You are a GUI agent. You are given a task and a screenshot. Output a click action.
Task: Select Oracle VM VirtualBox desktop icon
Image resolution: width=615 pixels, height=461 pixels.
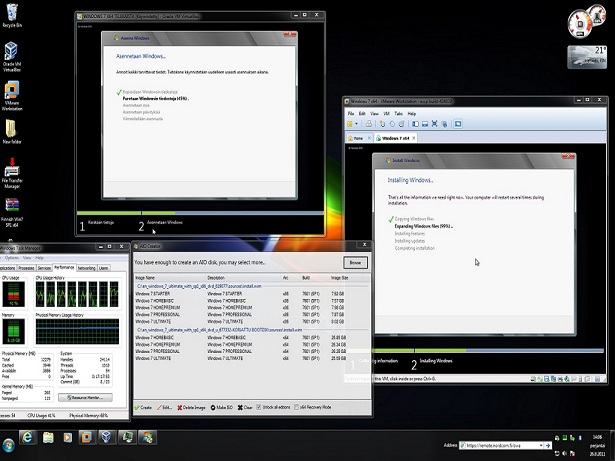[12, 57]
